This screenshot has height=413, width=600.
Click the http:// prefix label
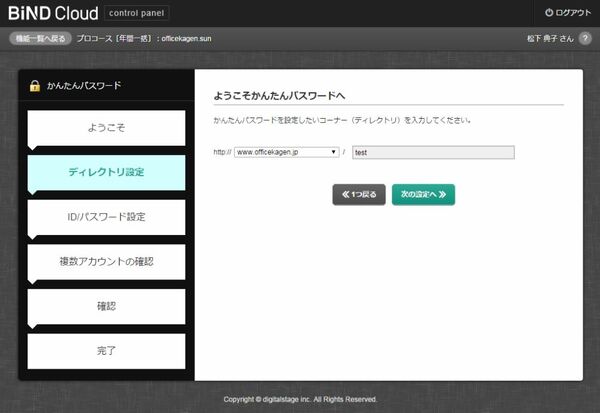(x=222, y=152)
